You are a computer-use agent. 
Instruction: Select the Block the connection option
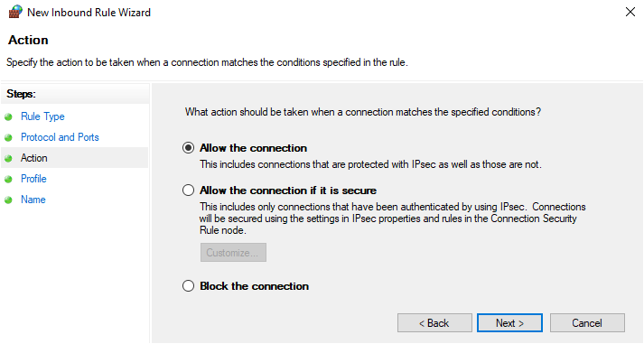coord(188,286)
